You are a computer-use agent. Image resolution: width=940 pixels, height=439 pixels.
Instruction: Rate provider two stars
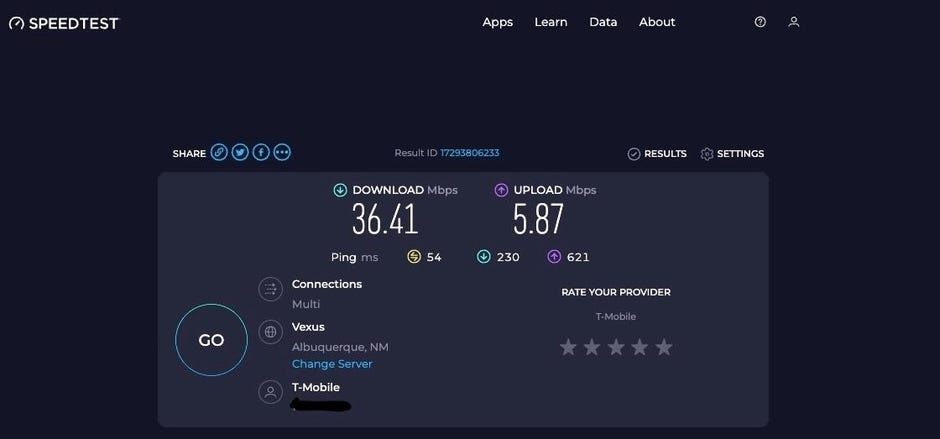click(x=592, y=347)
